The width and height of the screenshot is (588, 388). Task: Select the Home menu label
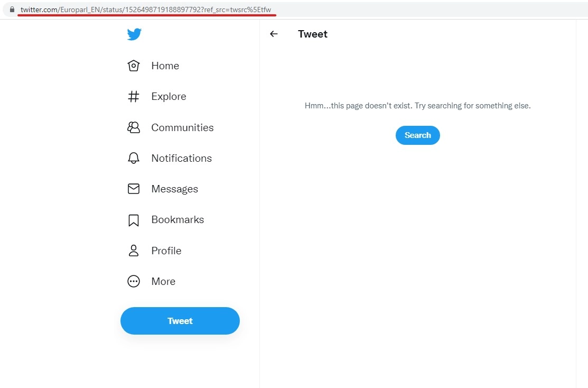click(165, 66)
